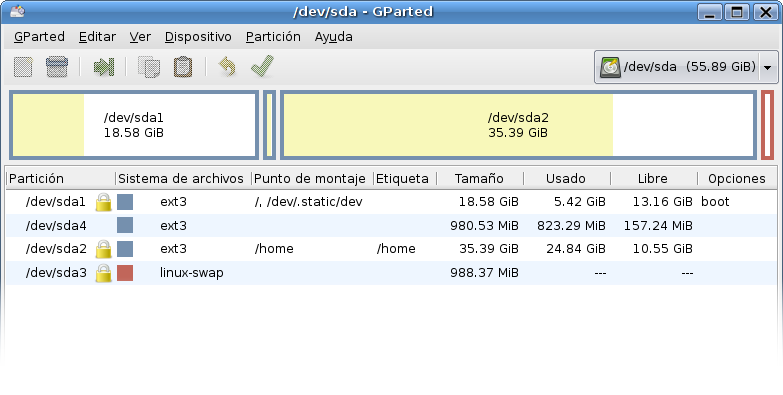
Task: Click the Undo last operation icon
Action: (x=227, y=67)
